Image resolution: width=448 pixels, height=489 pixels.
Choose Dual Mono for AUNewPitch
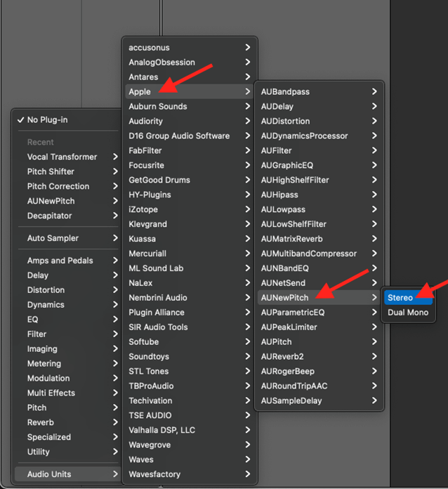tap(407, 313)
